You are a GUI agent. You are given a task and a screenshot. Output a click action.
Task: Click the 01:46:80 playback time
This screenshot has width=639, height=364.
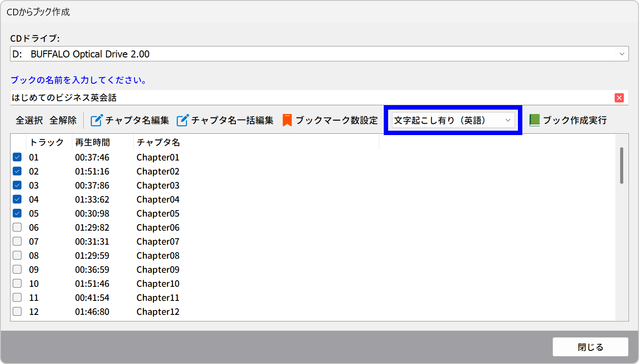(x=92, y=311)
